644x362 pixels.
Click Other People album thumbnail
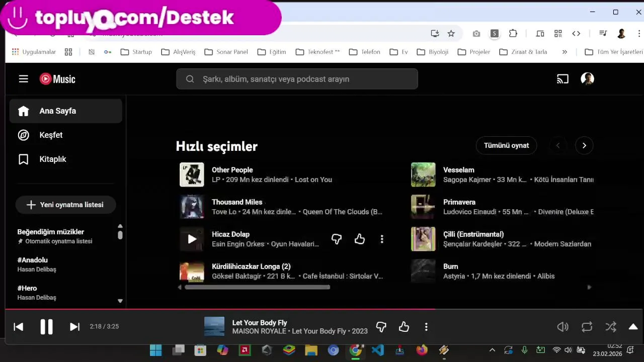(192, 175)
